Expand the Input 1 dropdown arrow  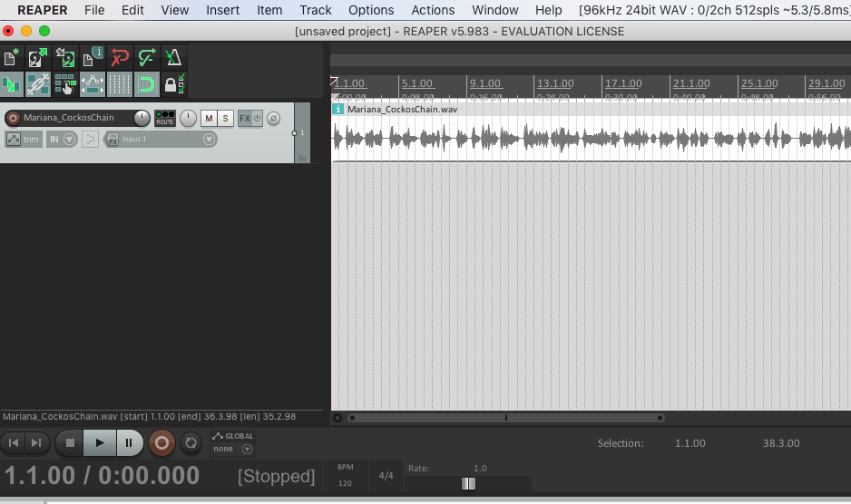(x=210, y=140)
